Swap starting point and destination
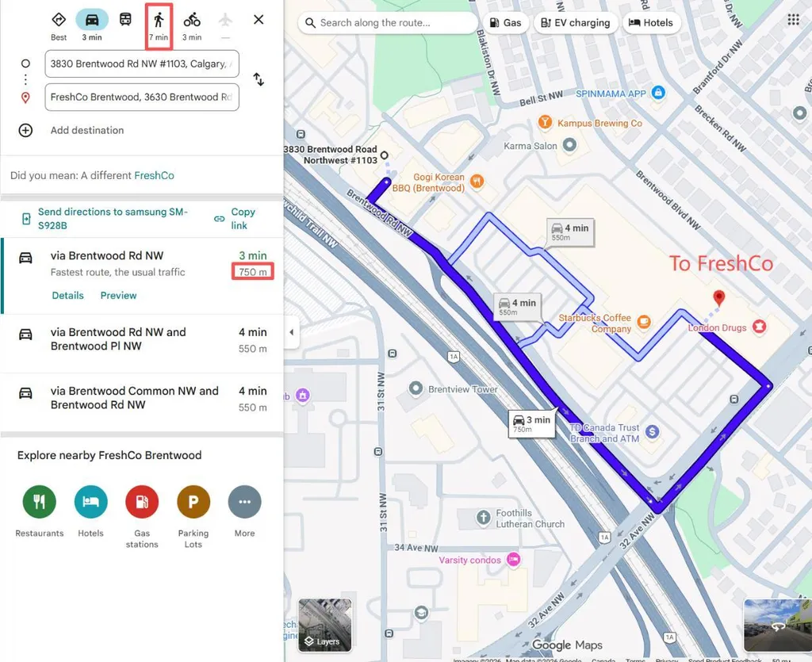Image resolution: width=812 pixels, height=662 pixels. coord(259,79)
